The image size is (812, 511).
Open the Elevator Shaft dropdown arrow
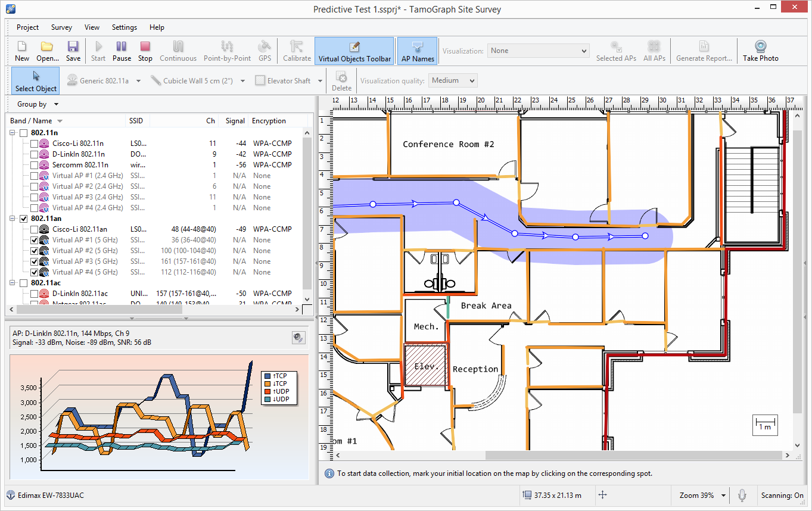pos(320,81)
